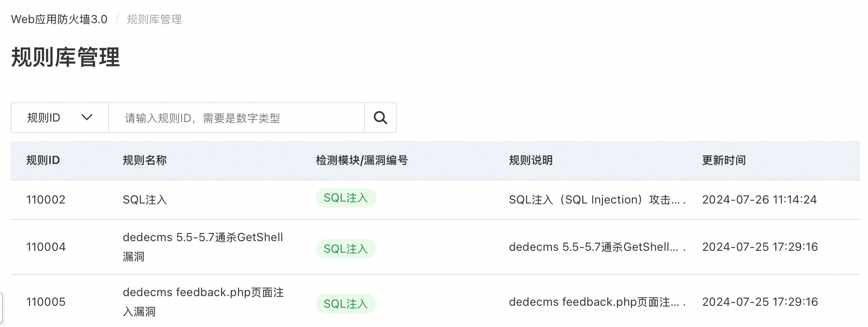Click the 2024-07-26 11:14:24 timestamp

759,200
